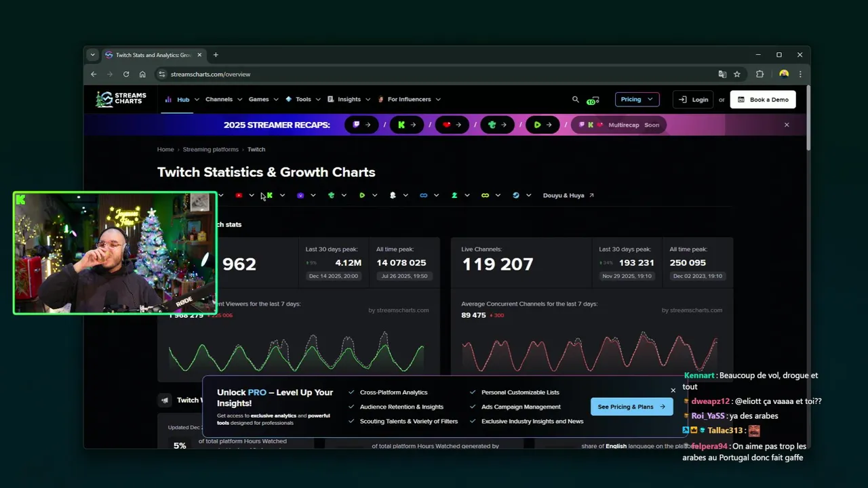
Task: Open the browser extensions puzzle icon
Action: [759, 74]
